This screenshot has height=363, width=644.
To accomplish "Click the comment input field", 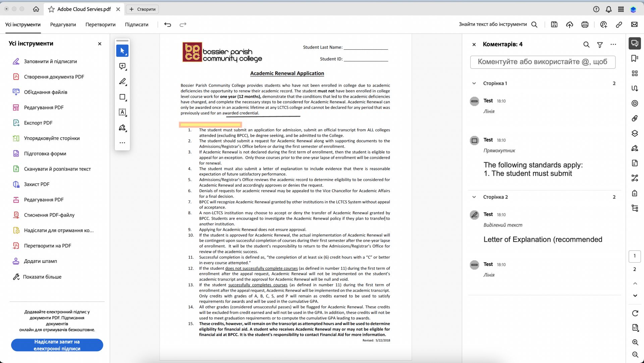I will (x=542, y=62).
